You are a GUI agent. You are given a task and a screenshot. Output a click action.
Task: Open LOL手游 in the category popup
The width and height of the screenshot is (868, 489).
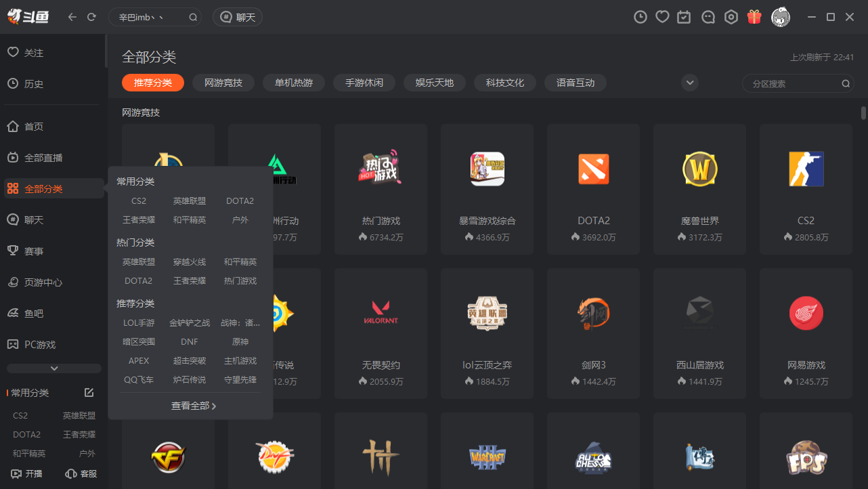click(139, 323)
